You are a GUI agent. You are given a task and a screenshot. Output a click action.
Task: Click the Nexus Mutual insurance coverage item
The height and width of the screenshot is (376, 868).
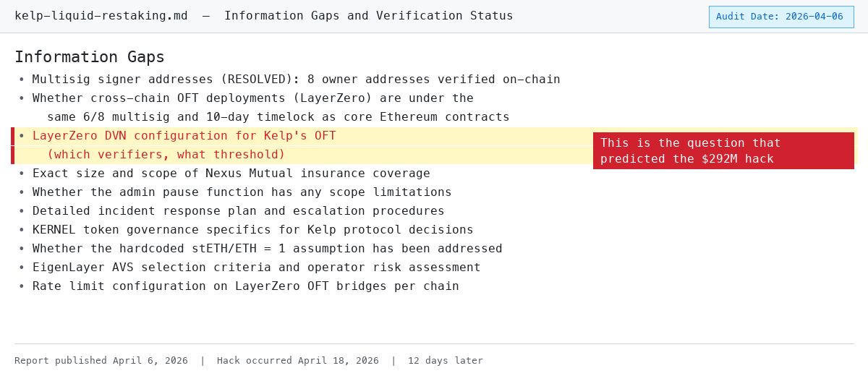(231, 174)
